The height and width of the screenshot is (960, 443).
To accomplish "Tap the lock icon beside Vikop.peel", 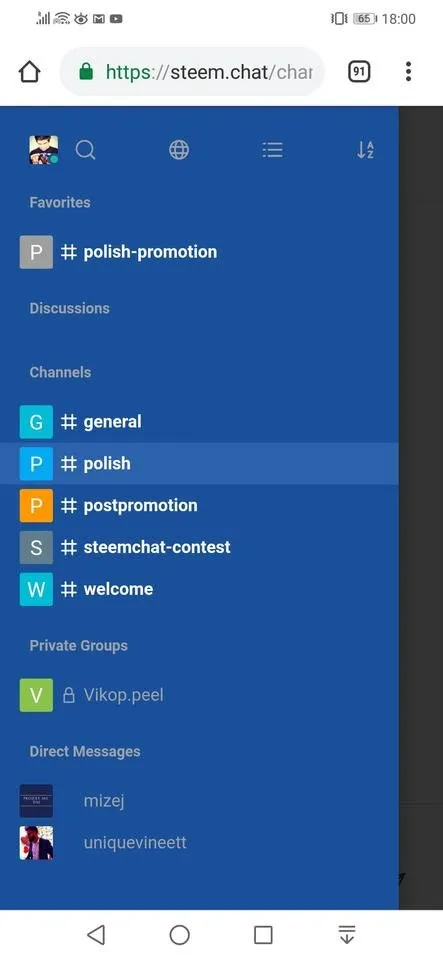I will [69, 695].
